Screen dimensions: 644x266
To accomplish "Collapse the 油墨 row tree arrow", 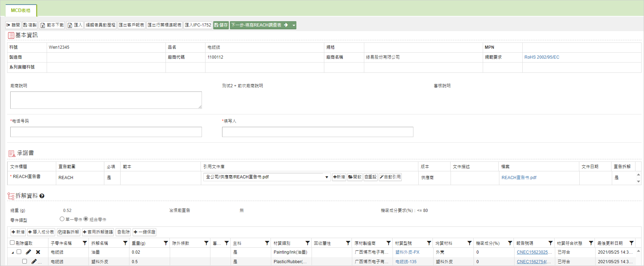I will point(13,253).
